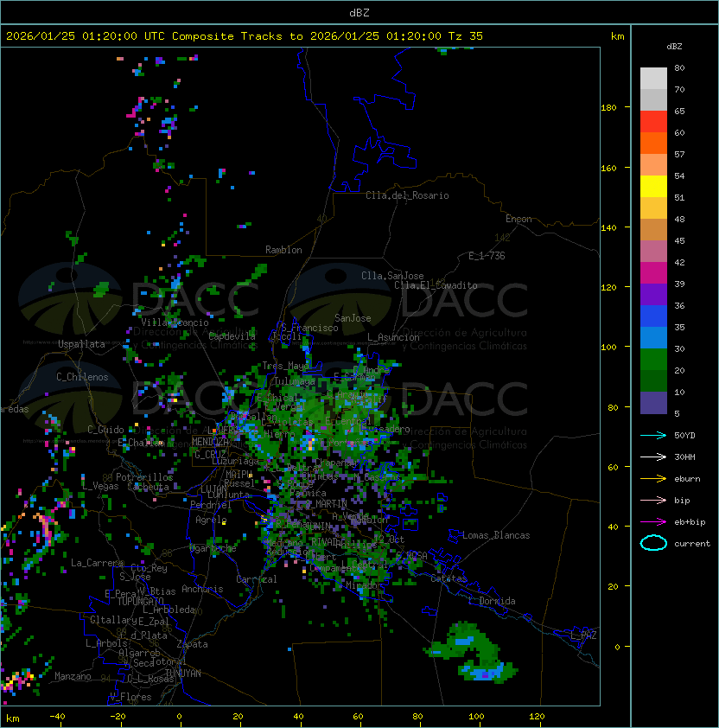Click the 'TUNUYAN' map label
The height and width of the screenshot is (728, 719).
point(183,674)
